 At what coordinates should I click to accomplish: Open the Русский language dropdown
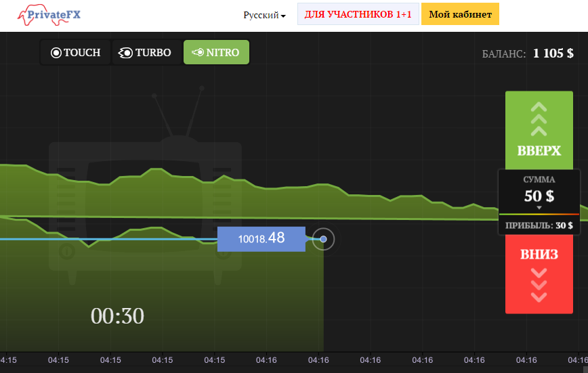pos(264,15)
